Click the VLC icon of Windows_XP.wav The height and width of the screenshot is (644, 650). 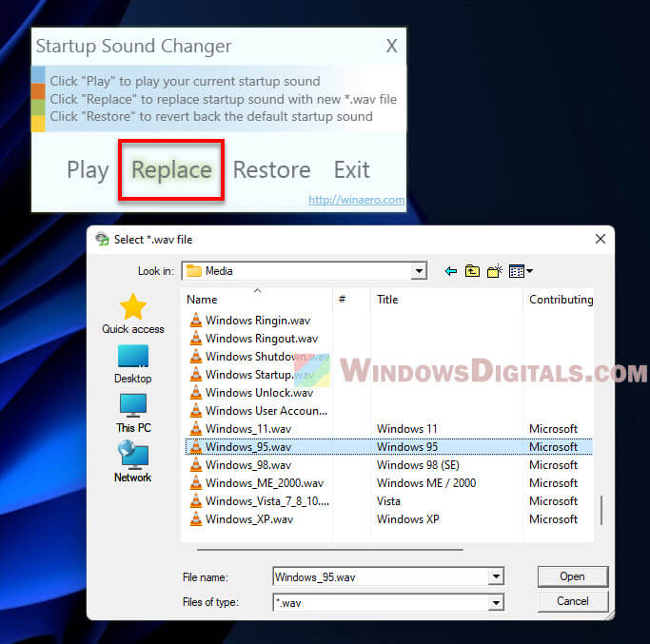click(196, 518)
